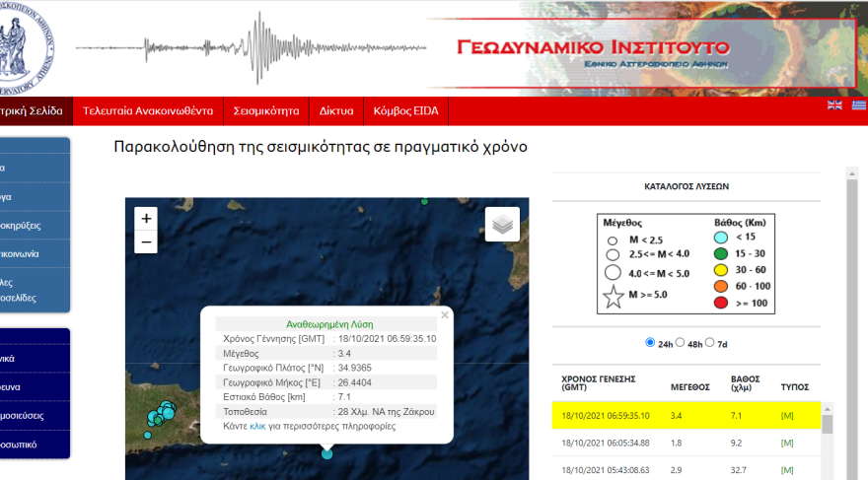Image resolution: width=868 pixels, height=480 pixels.
Task: Click the Observatory of Athens logo
Action: 25,48
